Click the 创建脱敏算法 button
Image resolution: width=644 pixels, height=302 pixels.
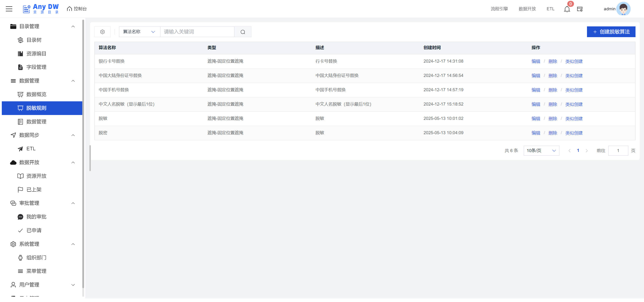611,32
